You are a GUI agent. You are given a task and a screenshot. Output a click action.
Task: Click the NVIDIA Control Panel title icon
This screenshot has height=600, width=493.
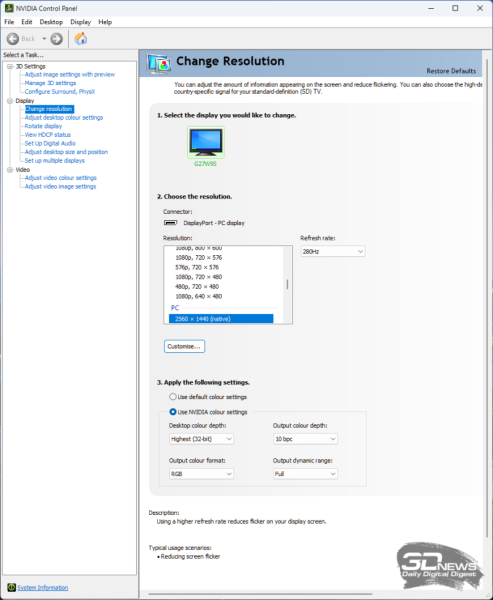(x=9, y=8)
